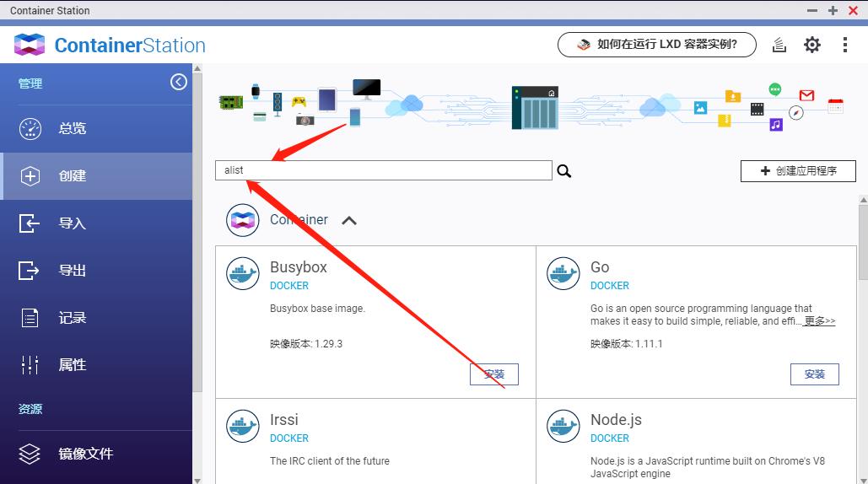868x484 pixels.
Task: Click the 导出 arrow icon
Action: (29, 271)
